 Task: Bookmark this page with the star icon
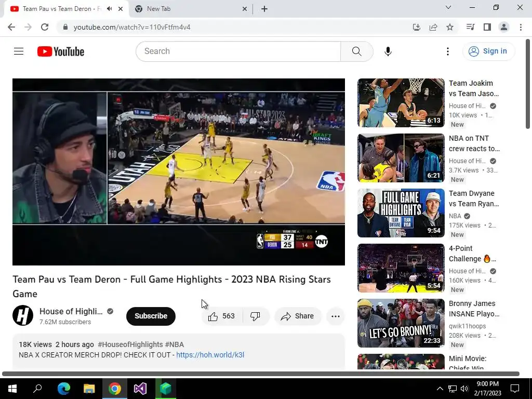point(450,27)
